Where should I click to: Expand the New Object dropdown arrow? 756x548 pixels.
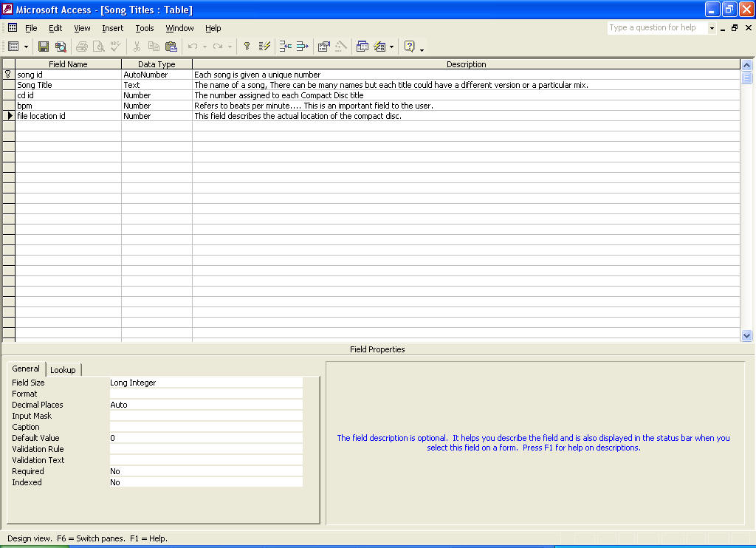pos(391,47)
